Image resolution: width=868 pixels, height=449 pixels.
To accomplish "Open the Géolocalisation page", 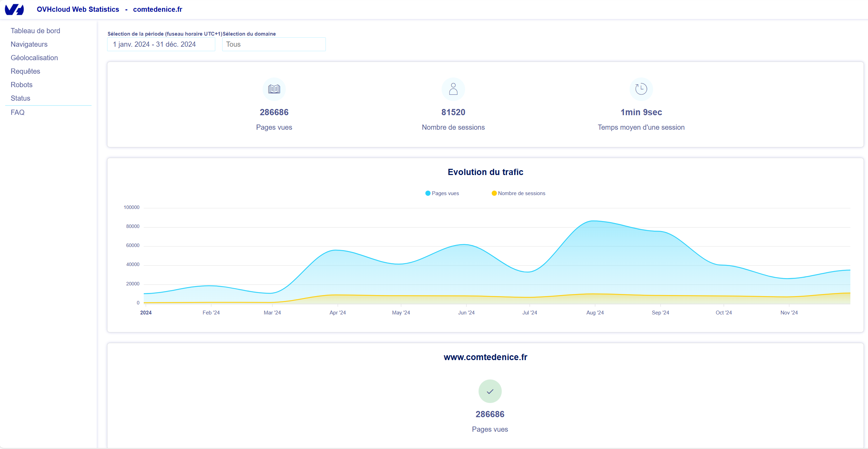I will pos(34,58).
